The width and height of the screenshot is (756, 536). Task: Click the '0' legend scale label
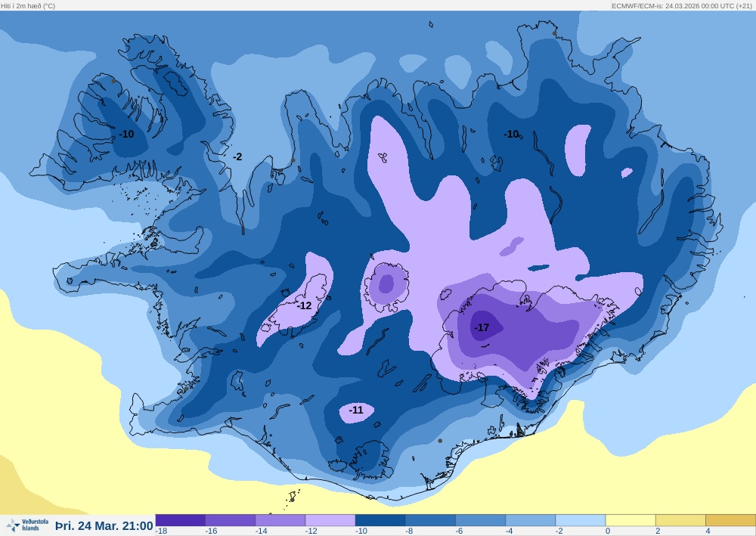608,531
